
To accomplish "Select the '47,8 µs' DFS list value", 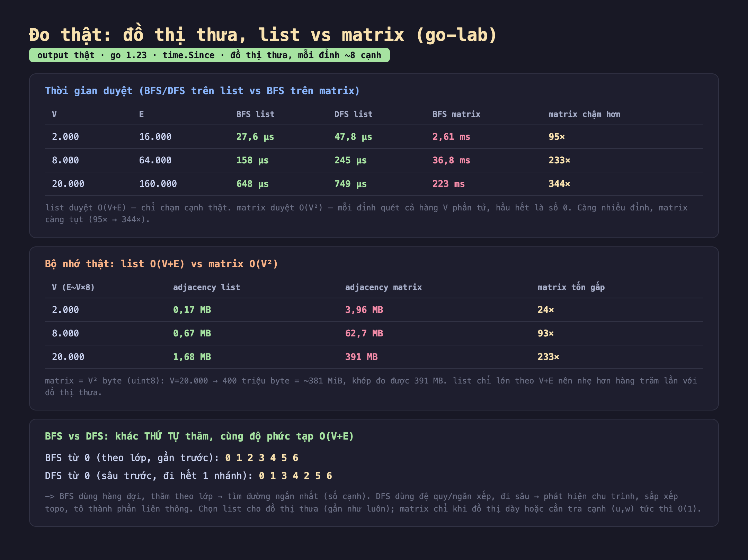I will [353, 137].
